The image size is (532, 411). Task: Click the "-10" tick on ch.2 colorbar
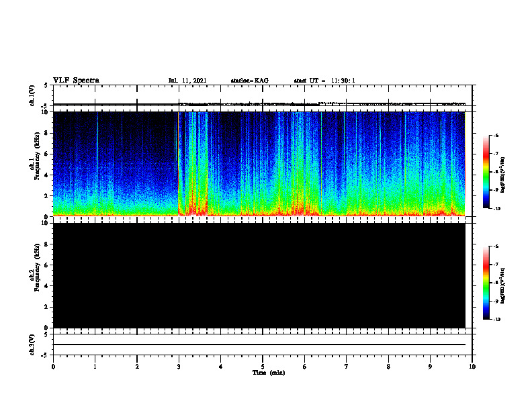[496, 319]
